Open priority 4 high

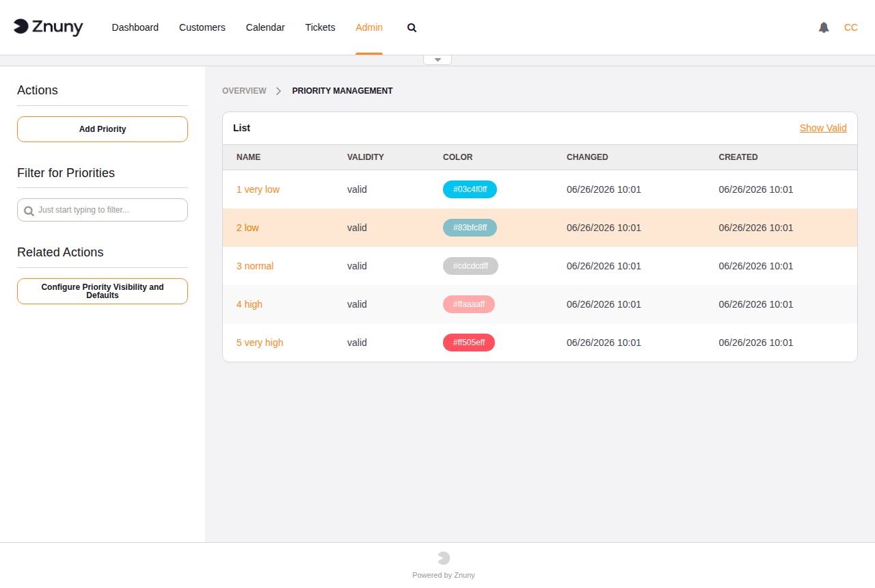coord(250,304)
